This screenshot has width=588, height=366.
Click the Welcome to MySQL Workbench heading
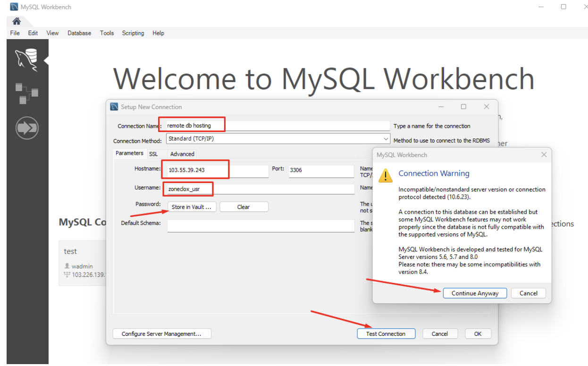[324, 79]
